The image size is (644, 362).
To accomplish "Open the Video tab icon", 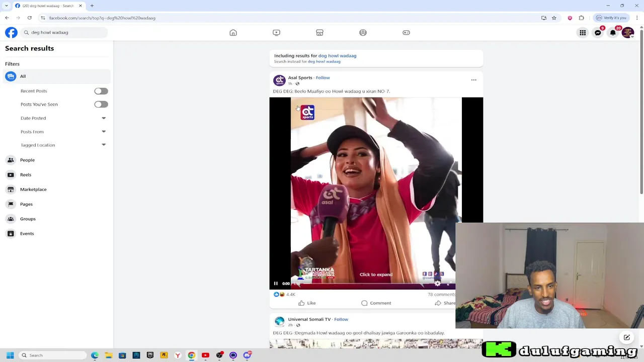I will pos(276,33).
